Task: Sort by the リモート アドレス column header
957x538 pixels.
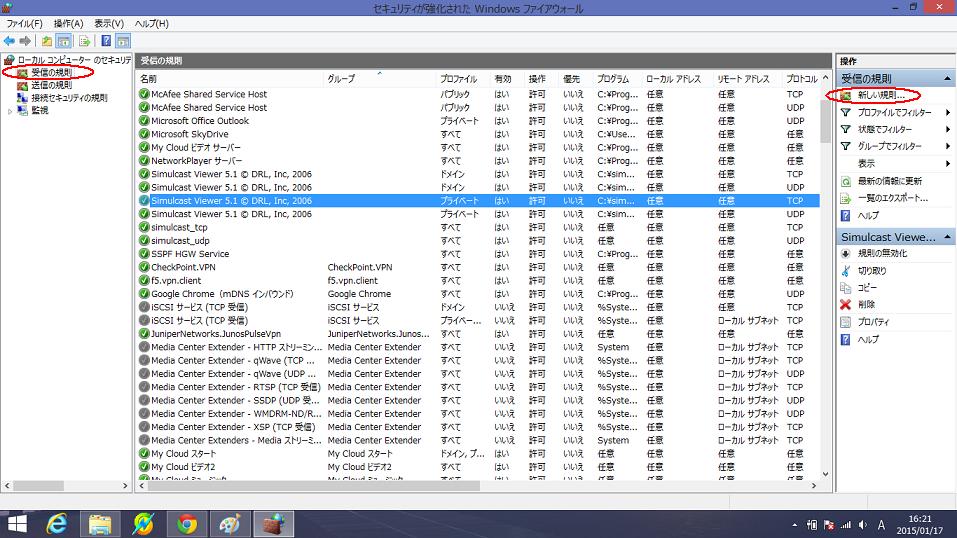Action: click(748, 79)
